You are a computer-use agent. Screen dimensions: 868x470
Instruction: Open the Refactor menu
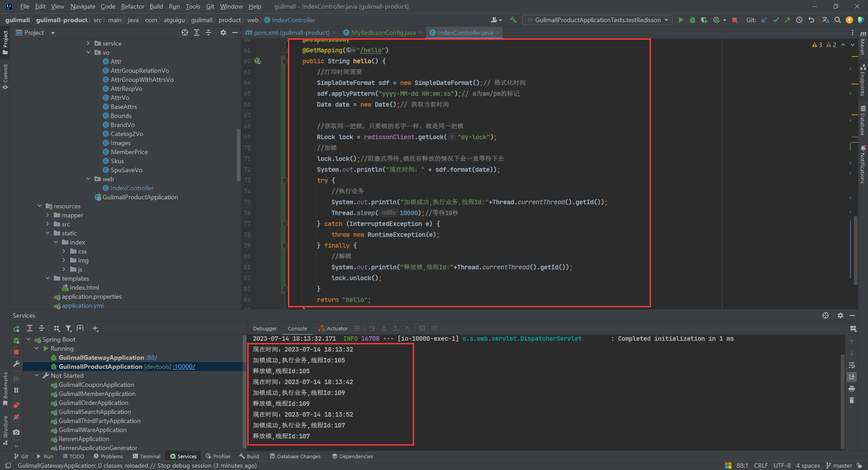coord(132,6)
